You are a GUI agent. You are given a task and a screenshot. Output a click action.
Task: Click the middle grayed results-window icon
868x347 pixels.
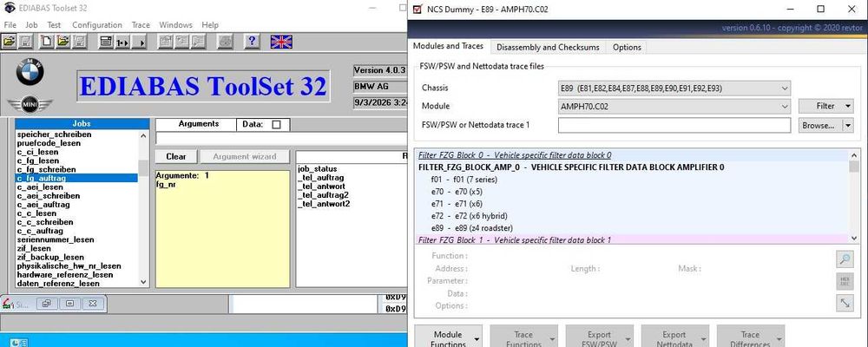coord(181,42)
